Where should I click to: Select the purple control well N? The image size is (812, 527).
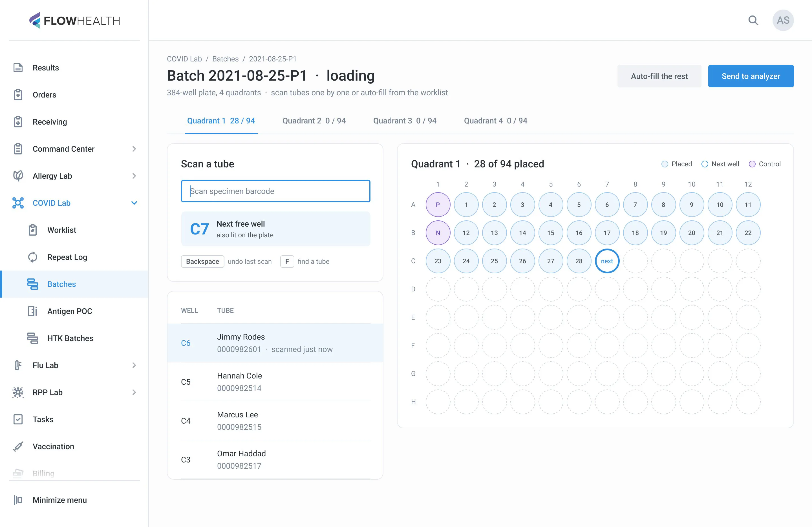[438, 233]
